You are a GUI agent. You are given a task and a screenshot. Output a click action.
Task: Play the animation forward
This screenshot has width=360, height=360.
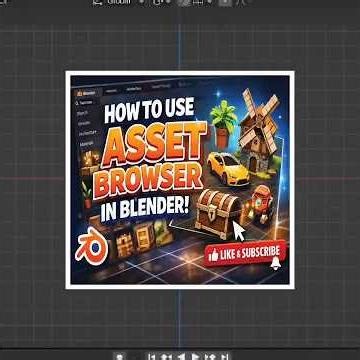click(x=196, y=357)
